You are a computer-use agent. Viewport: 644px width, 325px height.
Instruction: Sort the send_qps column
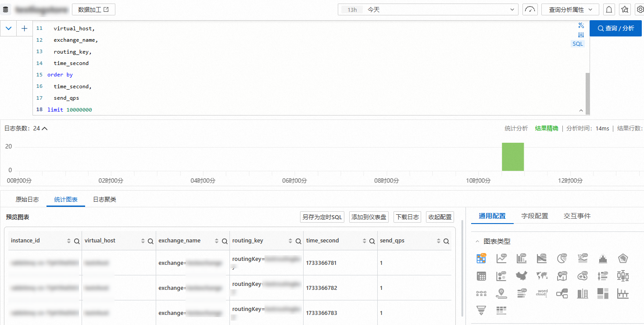pos(438,241)
